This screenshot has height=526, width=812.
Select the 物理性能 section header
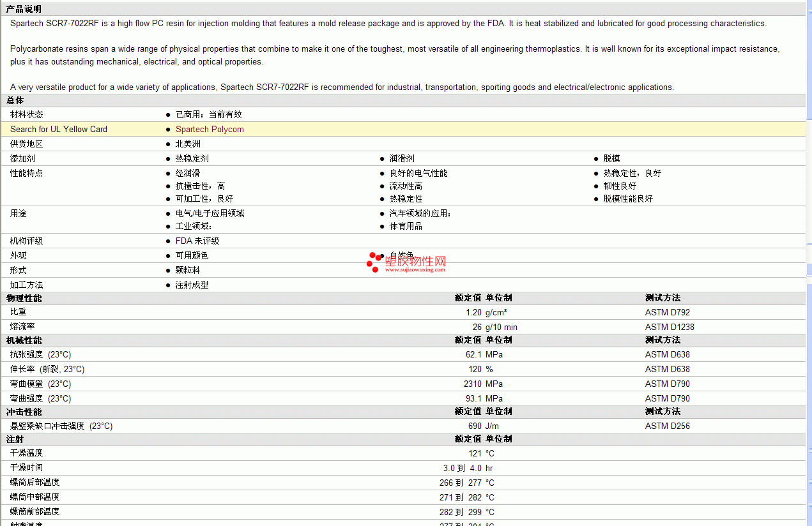tap(24, 298)
